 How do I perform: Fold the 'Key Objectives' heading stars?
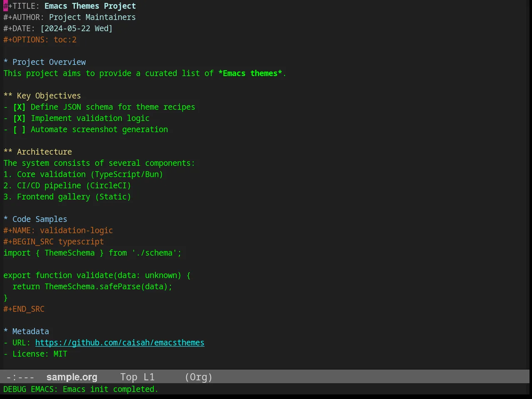coord(8,96)
